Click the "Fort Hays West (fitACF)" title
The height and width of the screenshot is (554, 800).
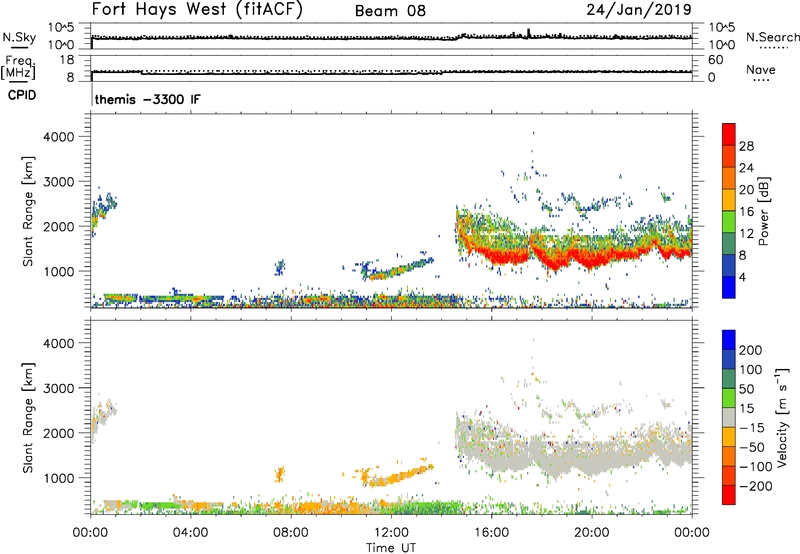197,10
